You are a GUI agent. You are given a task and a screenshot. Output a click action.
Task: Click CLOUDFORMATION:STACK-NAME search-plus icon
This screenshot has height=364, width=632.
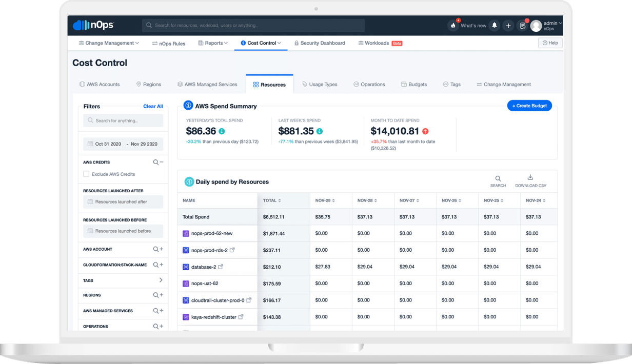(158, 265)
